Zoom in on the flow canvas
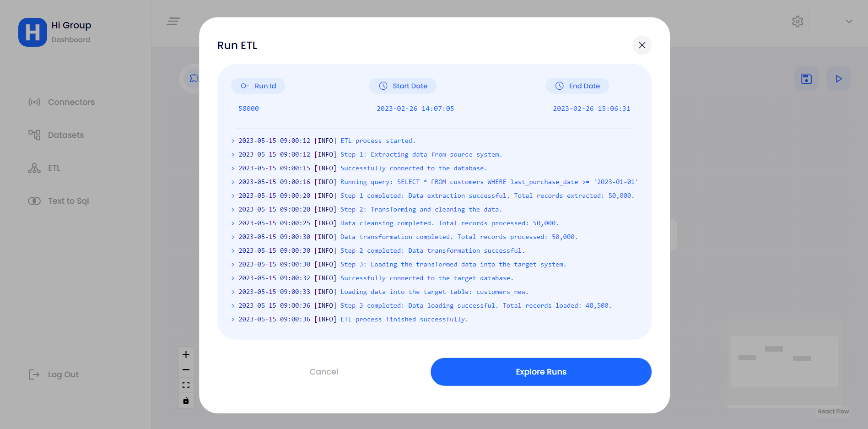This screenshot has width=868, height=429. (x=186, y=354)
